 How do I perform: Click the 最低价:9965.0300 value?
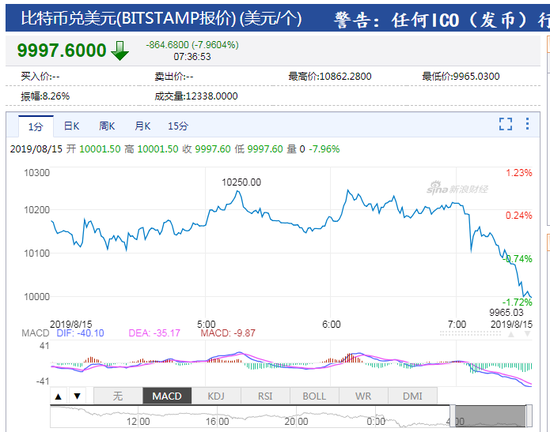461,76
